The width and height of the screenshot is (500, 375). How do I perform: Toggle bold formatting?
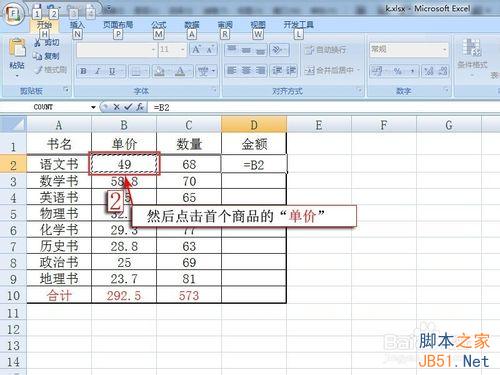tap(84, 71)
